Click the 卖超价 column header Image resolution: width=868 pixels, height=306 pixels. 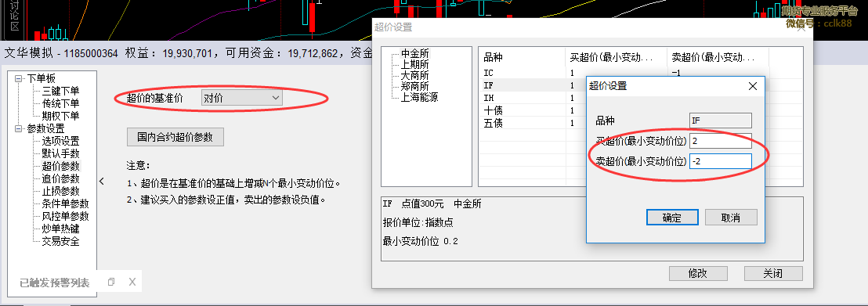pyautogui.click(x=718, y=57)
